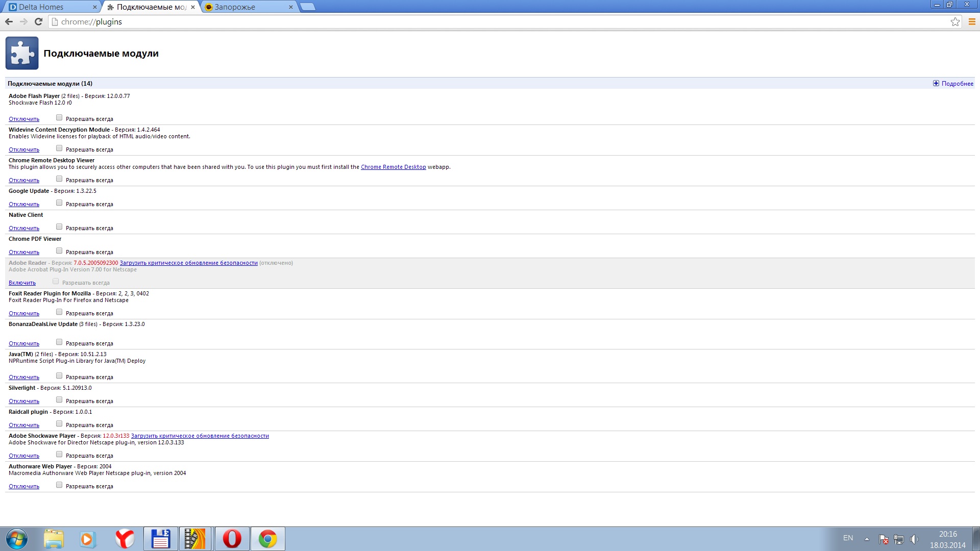
Task: Click the browser back arrow
Action: tap(9, 21)
